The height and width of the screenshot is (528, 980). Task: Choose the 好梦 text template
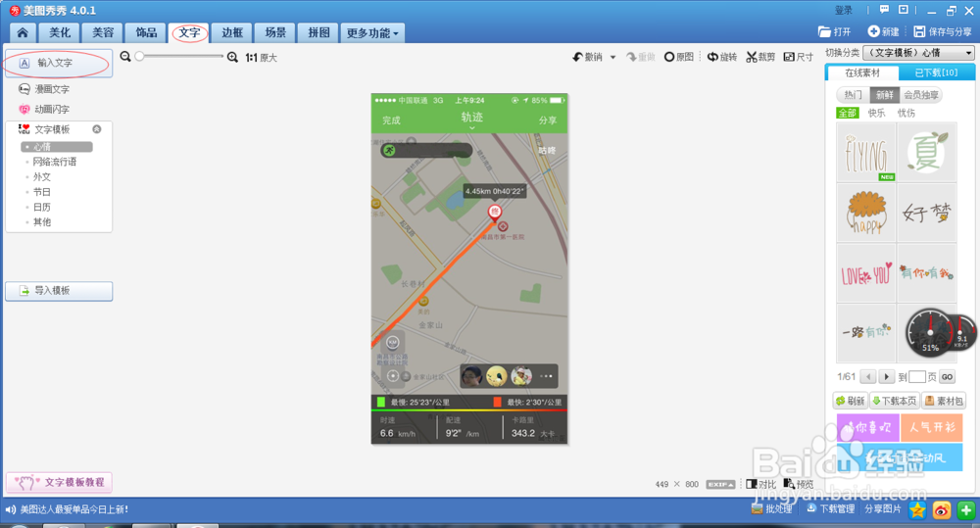[927, 213]
